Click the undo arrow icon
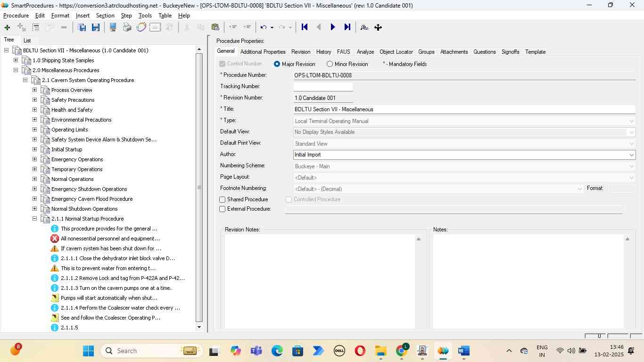 (x=264, y=27)
